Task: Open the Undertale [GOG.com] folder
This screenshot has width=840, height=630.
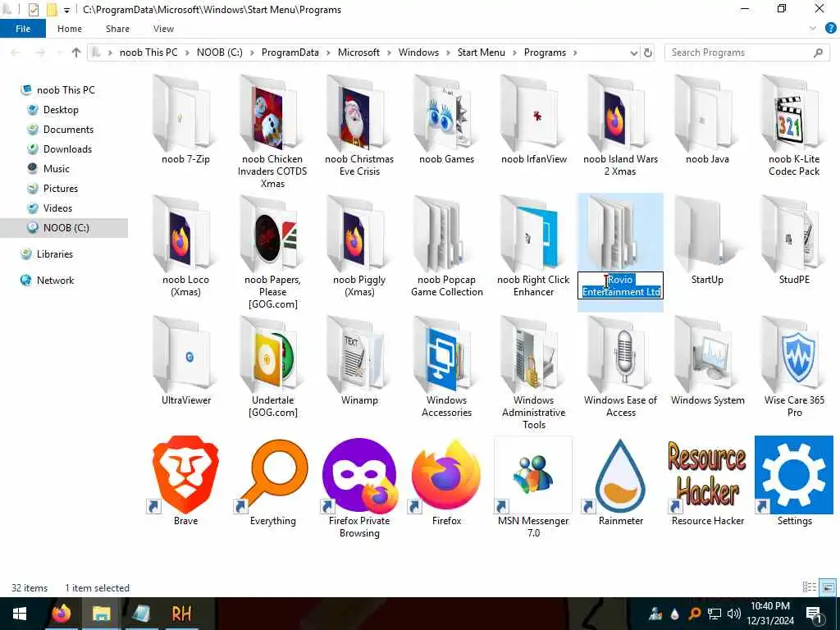Action: click(x=272, y=367)
